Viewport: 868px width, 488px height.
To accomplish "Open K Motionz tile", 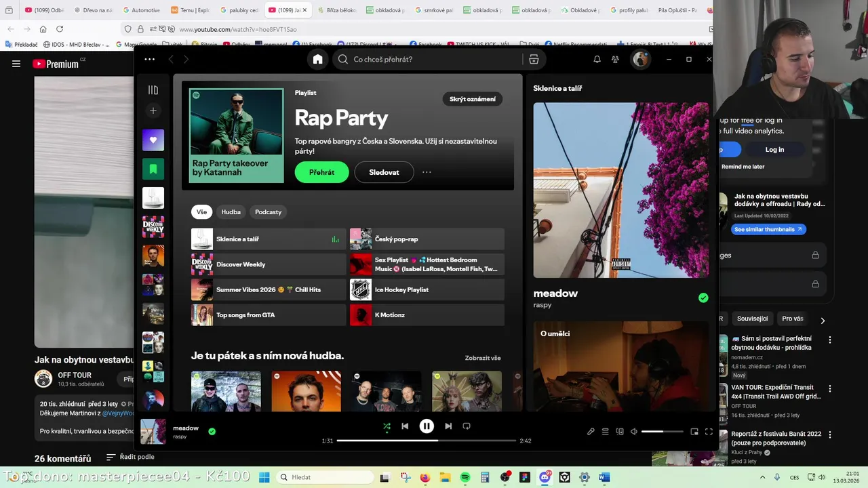I will click(427, 315).
